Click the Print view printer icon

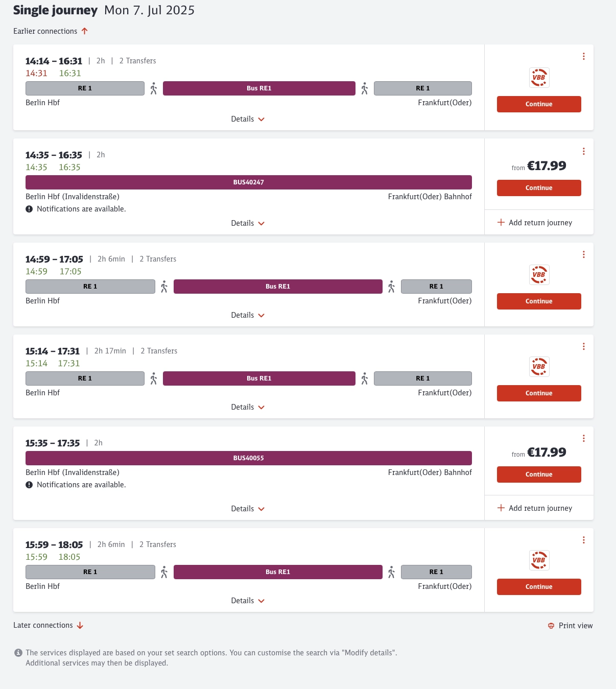pos(551,626)
